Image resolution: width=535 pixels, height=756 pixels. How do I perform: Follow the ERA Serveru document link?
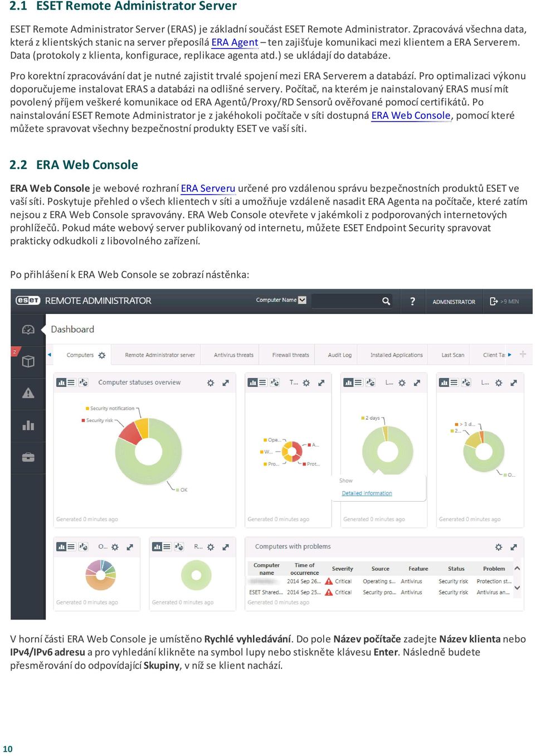tap(208, 188)
